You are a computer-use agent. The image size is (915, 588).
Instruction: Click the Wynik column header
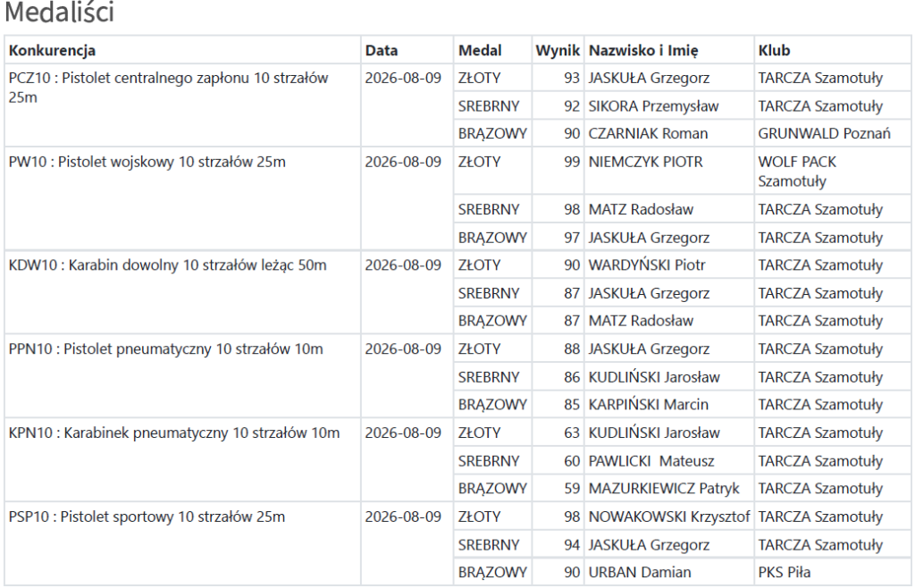click(x=558, y=50)
